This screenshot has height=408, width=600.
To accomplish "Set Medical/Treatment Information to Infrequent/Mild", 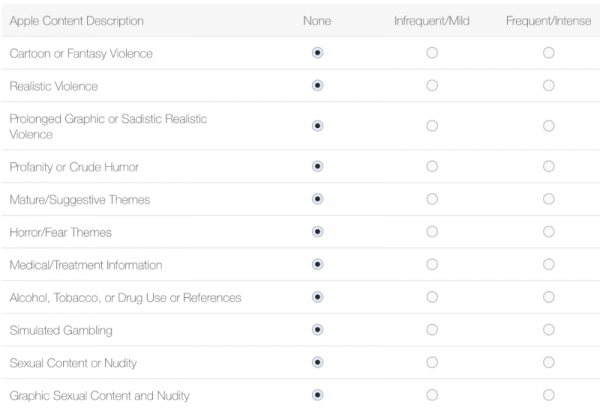I will (x=432, y=264).
